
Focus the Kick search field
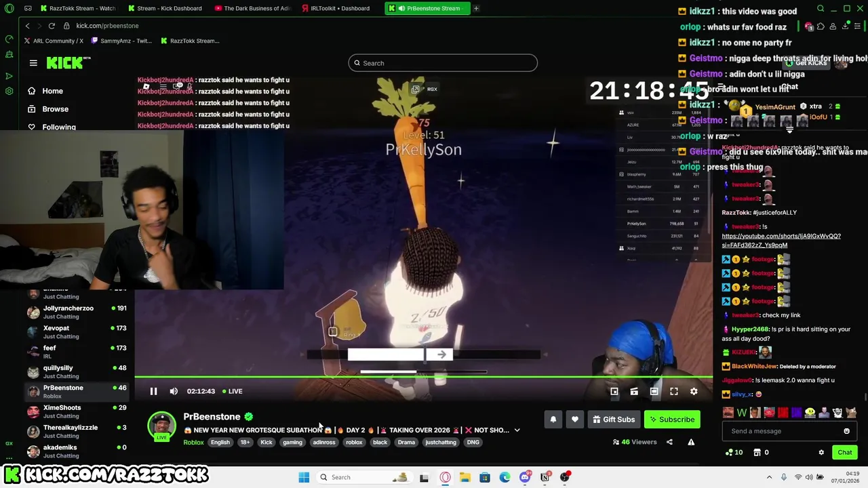[443, 63]
